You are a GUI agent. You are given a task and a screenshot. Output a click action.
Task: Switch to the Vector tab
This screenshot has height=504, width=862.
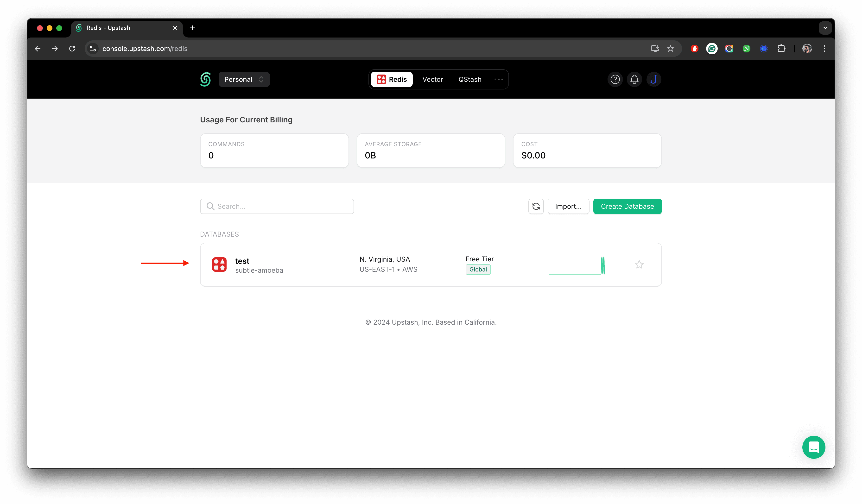tap(432, 79)
